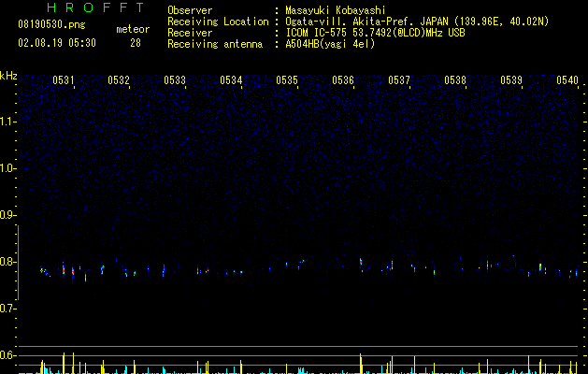Click the 0.8 frequency axis label
This screenshot has height=374, width=588.
coord(7,262)
